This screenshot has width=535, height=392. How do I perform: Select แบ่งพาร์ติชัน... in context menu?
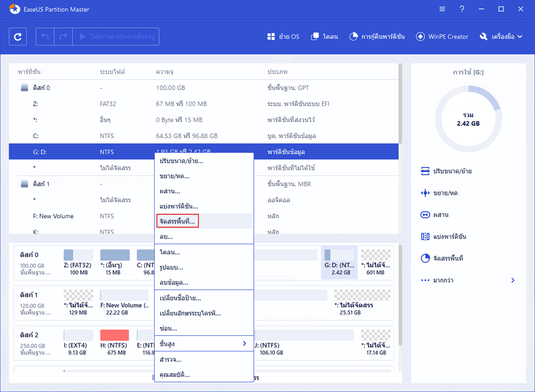pos(204,206)
